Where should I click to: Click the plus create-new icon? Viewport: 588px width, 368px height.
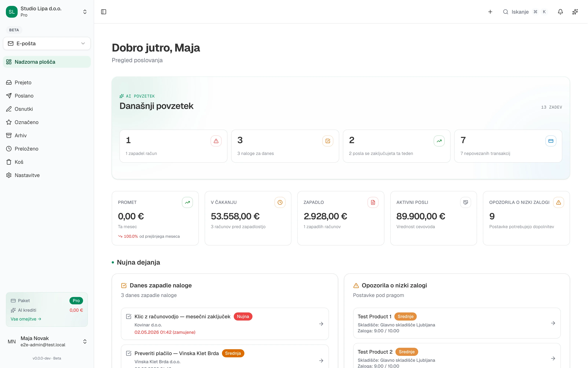coord(490,12)
